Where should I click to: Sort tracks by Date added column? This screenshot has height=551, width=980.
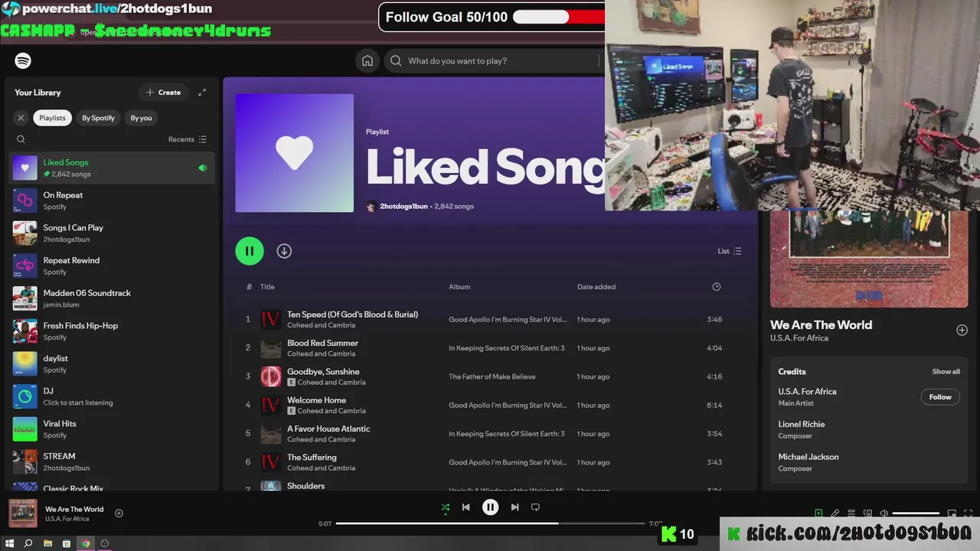pyautogui.click(x=596, y=287)
